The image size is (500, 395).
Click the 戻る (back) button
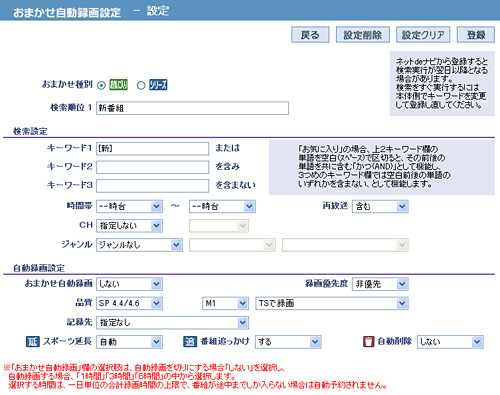310,35
